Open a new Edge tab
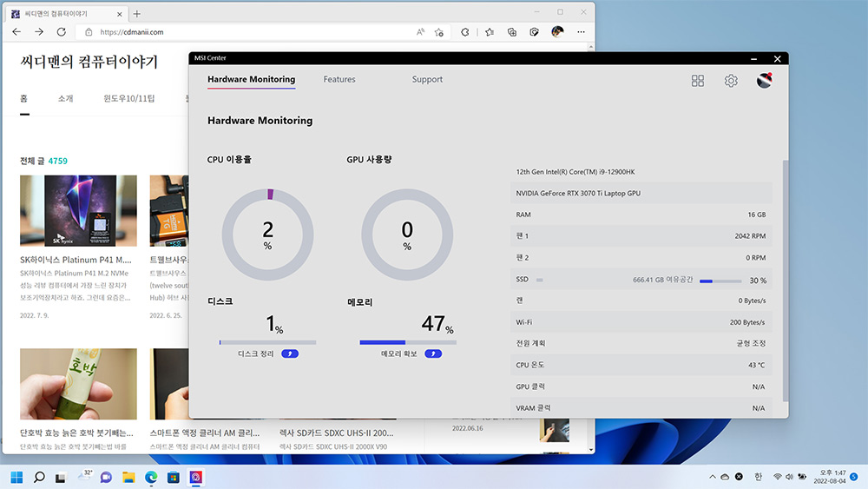868x489 pixels. [x=137, y=14]
